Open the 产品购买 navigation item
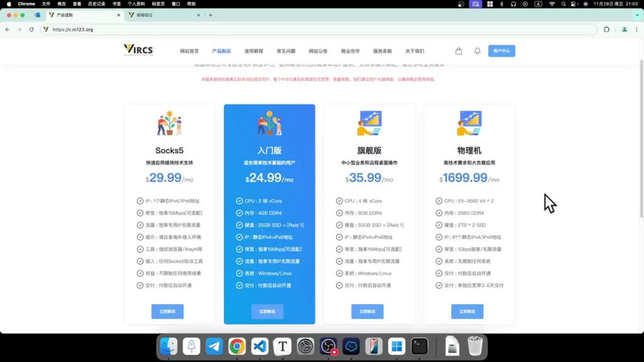 click(221, 52)
